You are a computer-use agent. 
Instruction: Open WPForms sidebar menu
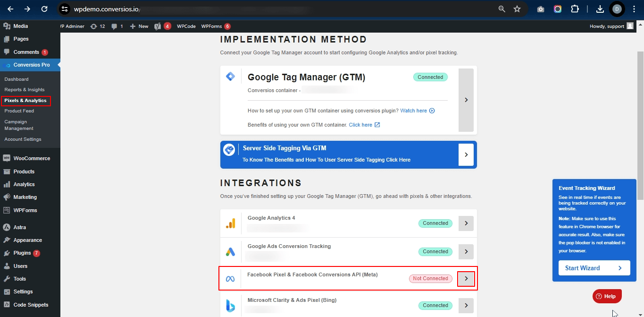click(x=30, y=210)
